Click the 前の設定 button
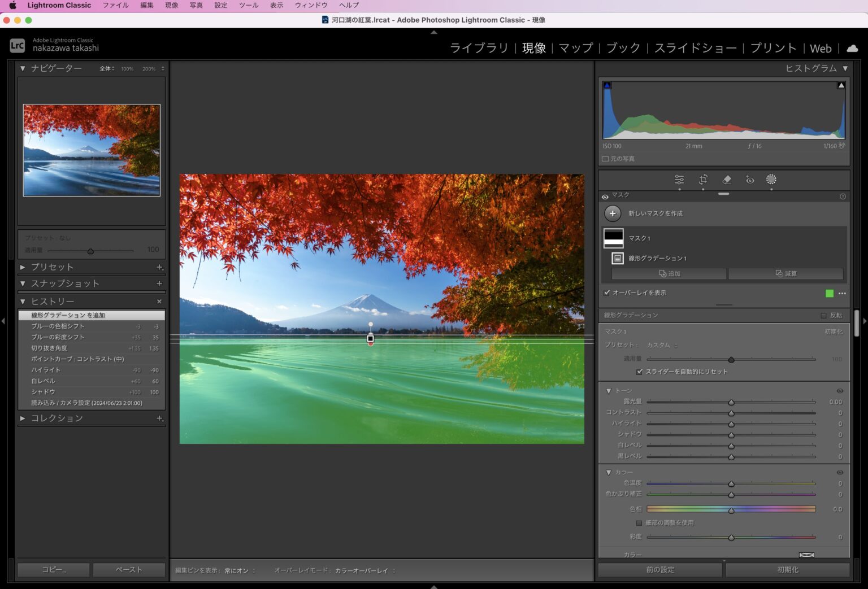868x589 pixels. [660, 570]
